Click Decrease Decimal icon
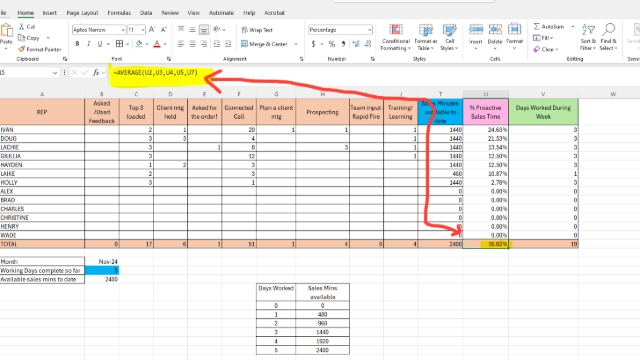The height and width of the screenshot is (360, 640). coord(368,44)
